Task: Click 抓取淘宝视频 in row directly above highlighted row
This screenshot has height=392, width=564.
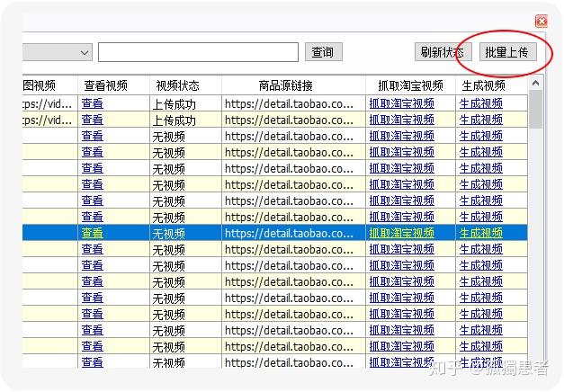Action: click(401, 217)
